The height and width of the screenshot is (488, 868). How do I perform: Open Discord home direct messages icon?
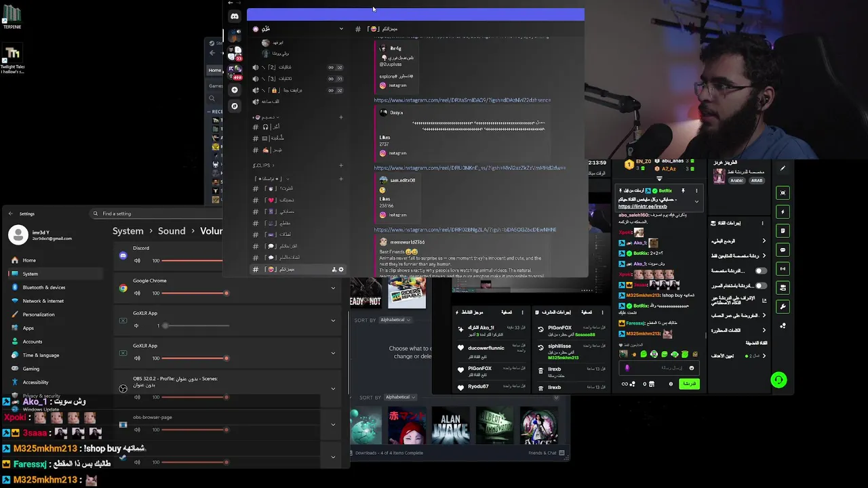[x=235, y=16]
